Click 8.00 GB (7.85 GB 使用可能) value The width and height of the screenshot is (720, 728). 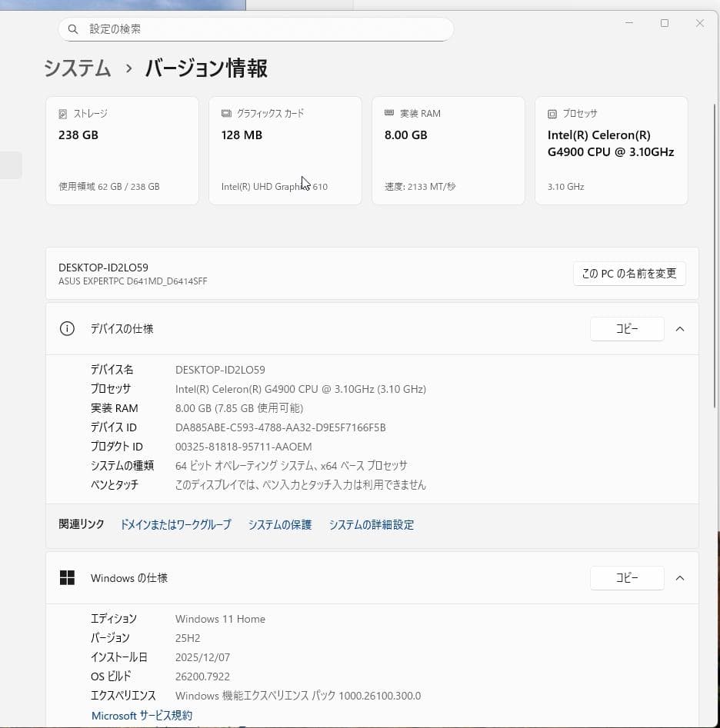(x=239, y=408)
